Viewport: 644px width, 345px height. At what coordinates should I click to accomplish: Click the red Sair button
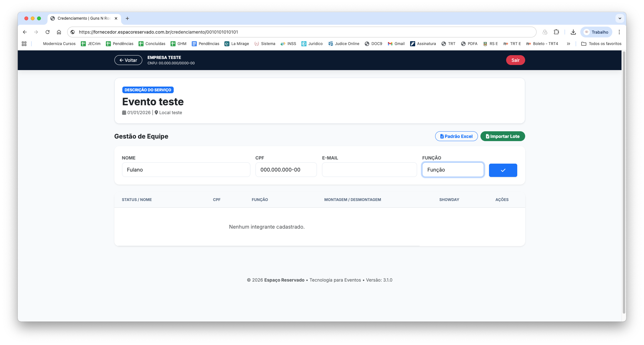(x=515, y=60)
